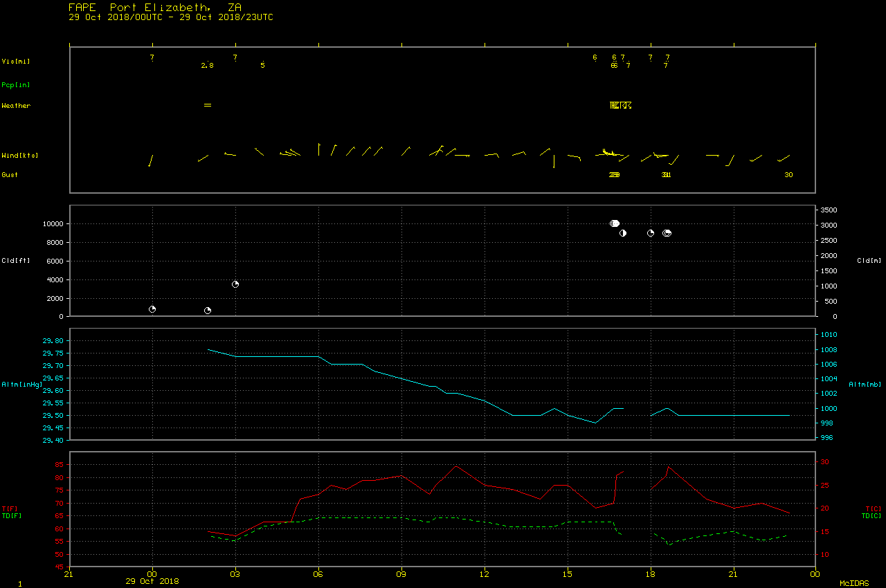886x588 pixels.
Task: Click the green Pcp[in] row label
Action: click(16, 85)
